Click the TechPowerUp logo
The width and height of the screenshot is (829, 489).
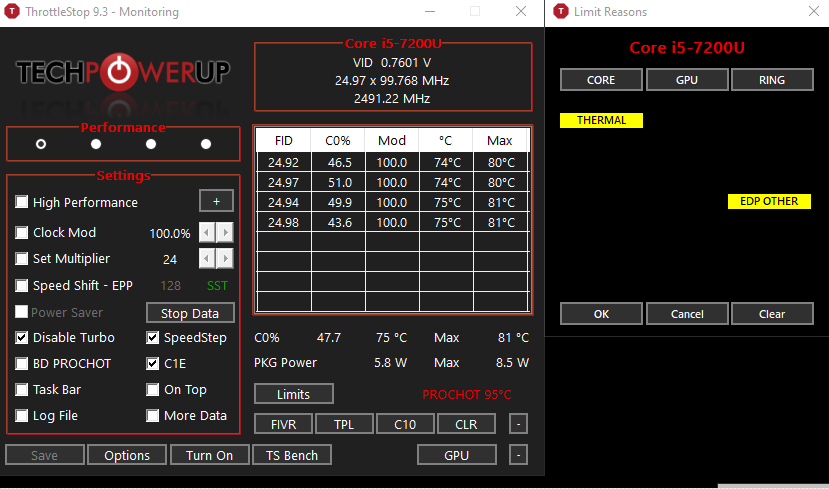point(123,71)
